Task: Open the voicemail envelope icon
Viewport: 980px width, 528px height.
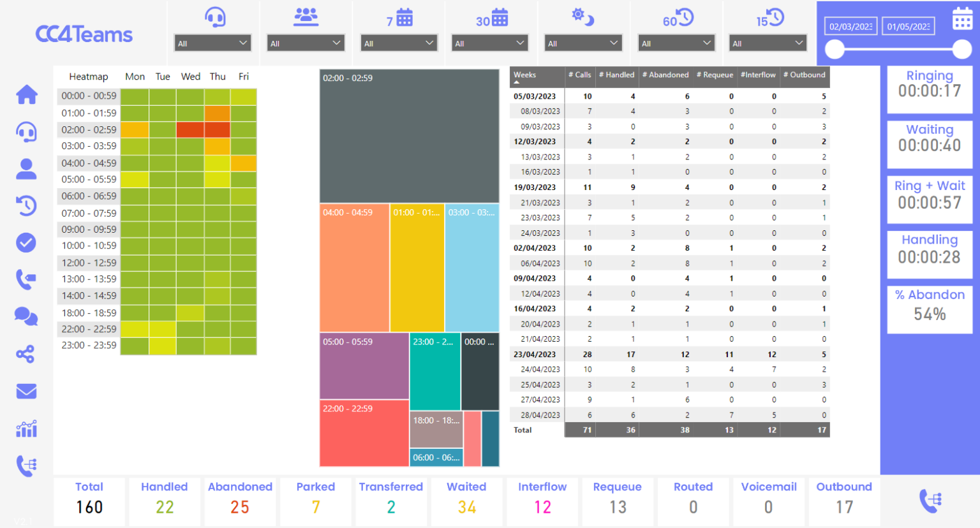Action: coord(26,391)
